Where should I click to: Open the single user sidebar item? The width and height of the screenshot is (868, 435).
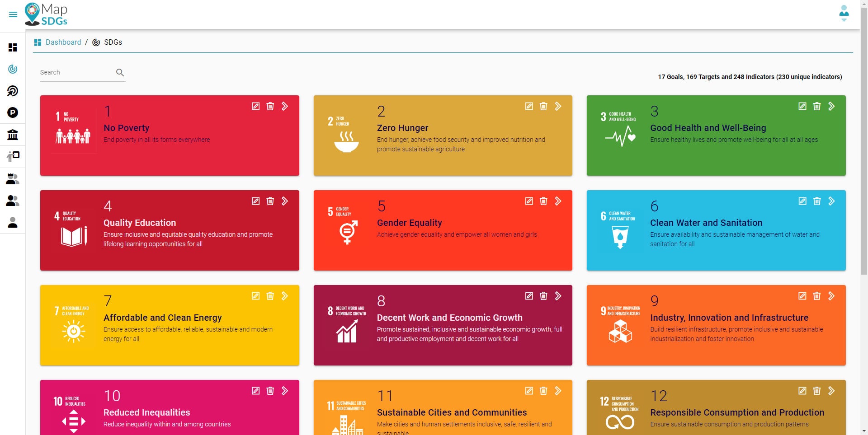tap(13, 222)
